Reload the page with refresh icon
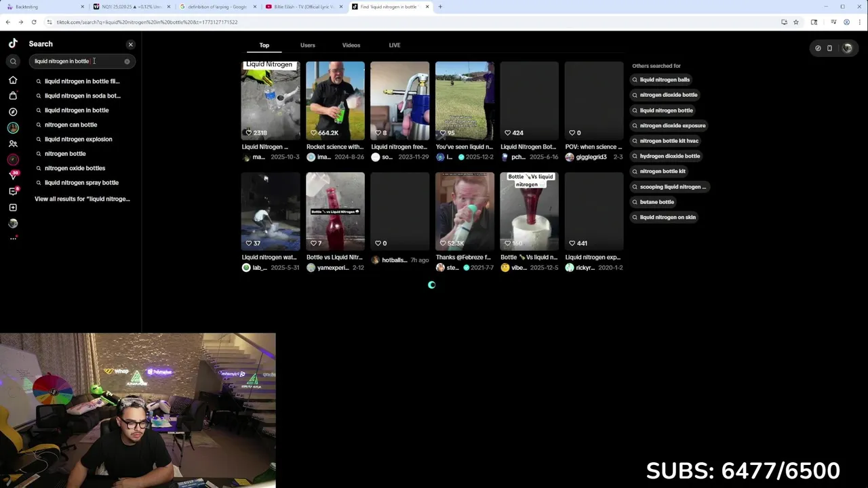This screenshot has width=868, height=488. pyautogui.click(x=34, y=22)
